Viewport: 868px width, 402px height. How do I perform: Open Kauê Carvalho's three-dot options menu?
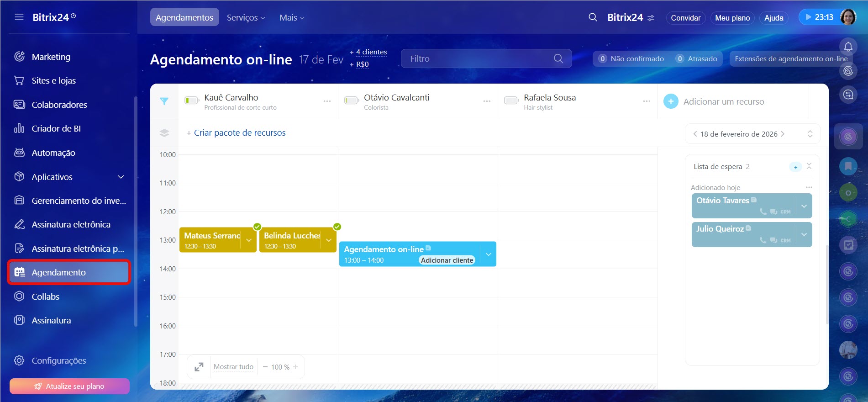click(x=327, y=101)
